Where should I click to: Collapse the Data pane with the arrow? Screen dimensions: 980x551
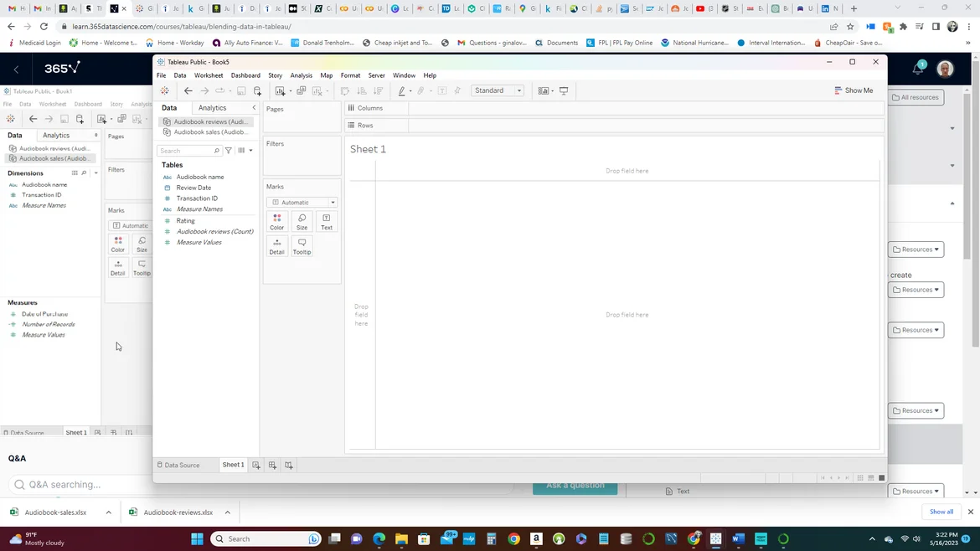coord(254,108)
